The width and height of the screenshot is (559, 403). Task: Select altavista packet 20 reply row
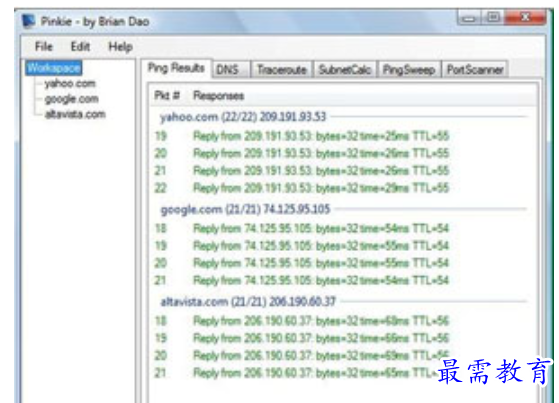coord(302,356)
